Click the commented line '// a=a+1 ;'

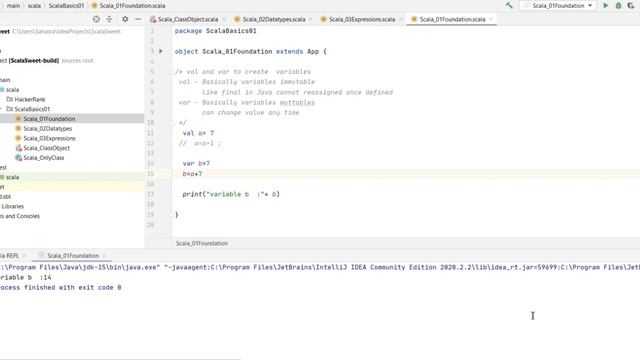[x=200, y=143]
